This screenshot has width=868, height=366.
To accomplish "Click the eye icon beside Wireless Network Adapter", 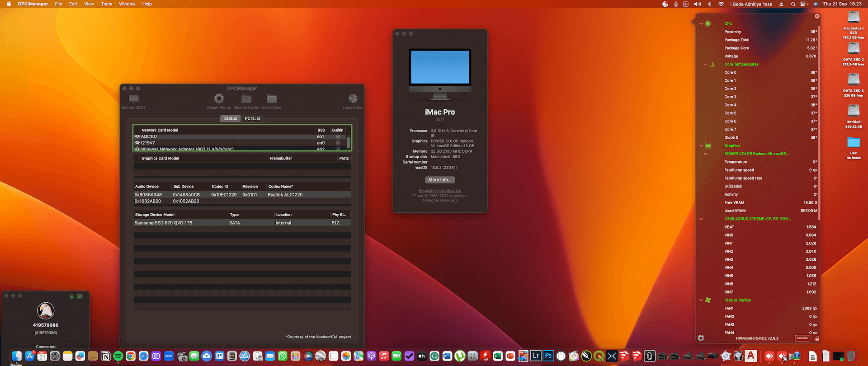I will (x=137, y=149).
